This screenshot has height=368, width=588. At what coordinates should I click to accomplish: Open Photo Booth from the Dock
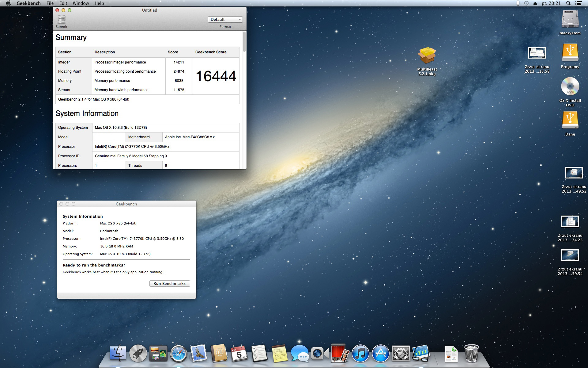(340, 354)
